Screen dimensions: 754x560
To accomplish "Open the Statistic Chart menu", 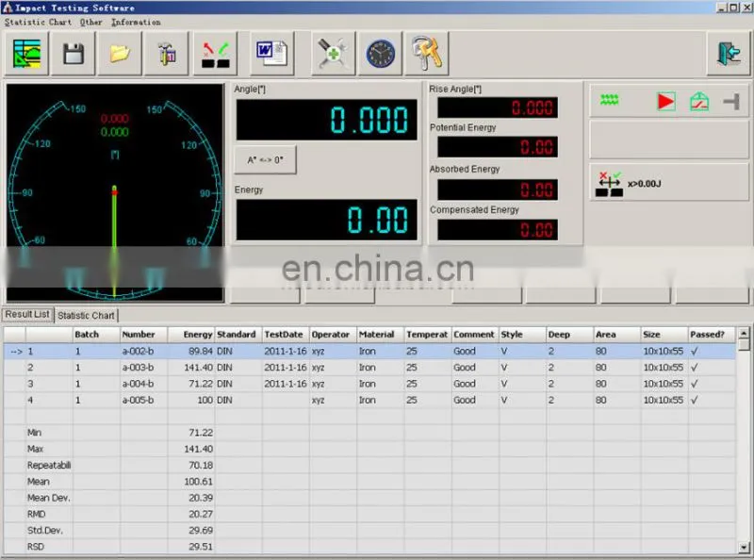I will [x=38, y=22].
